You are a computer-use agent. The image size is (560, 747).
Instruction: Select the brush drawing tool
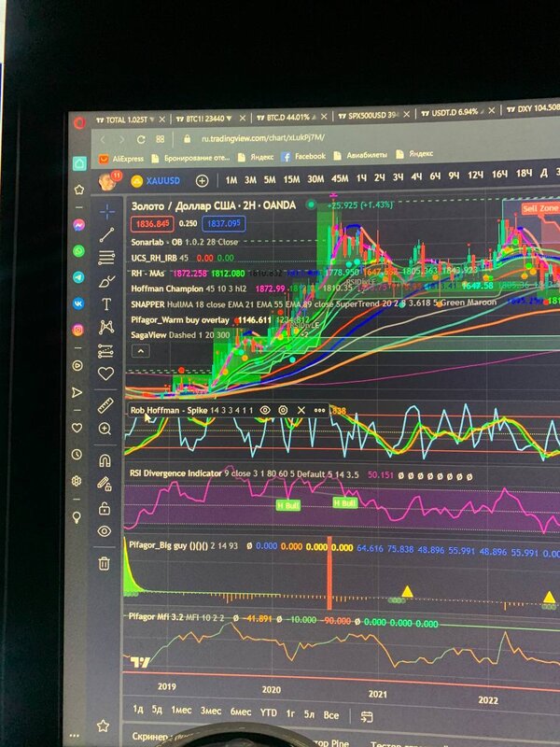point(106,281)
